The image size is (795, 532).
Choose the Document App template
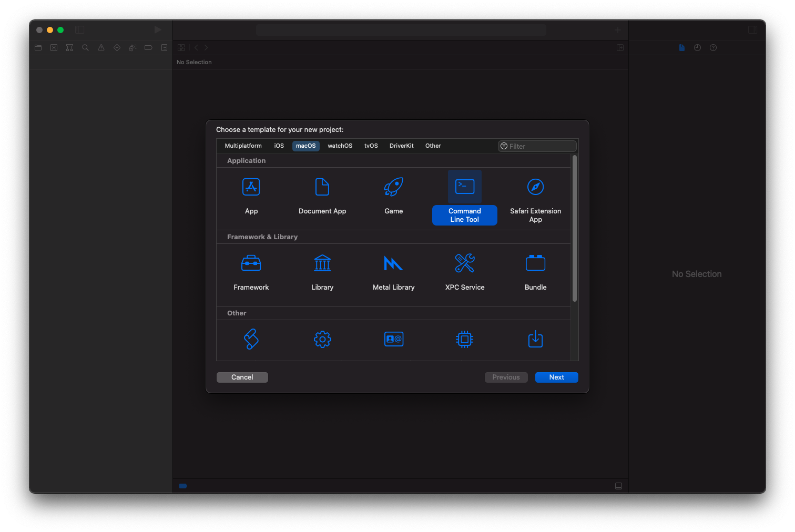click(x=322, y=187)
